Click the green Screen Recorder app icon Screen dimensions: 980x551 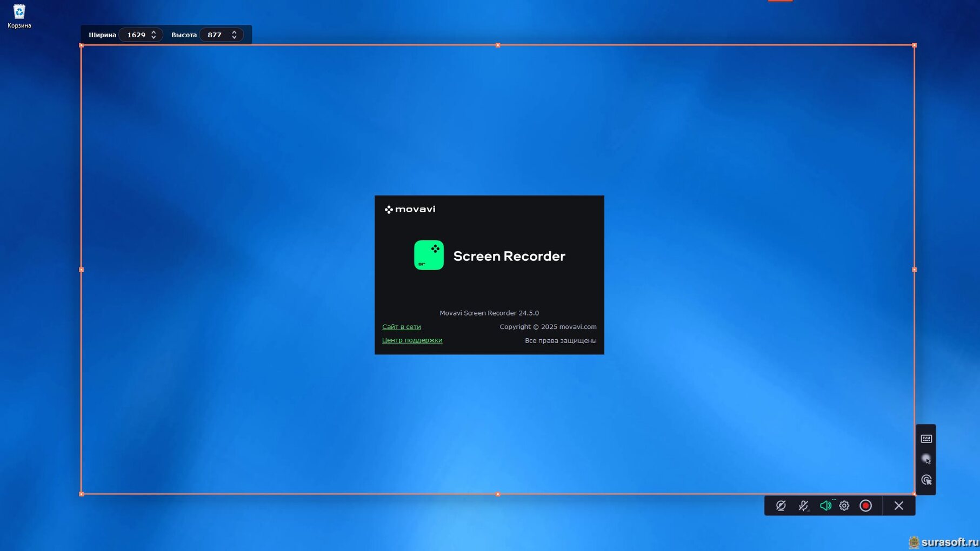pos(429,255)
